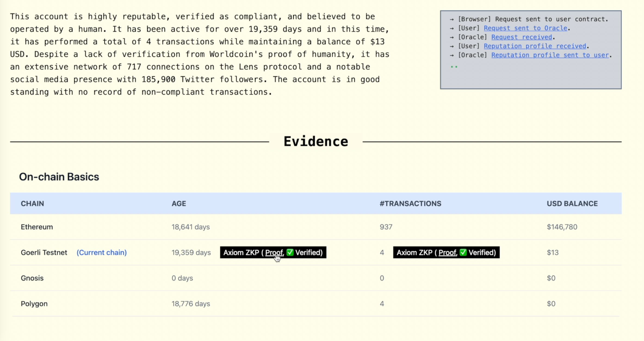This screenshot has width=644, height=341.
Task: Open the 'Request sent to Oracle' link
Action: (526, 28)
